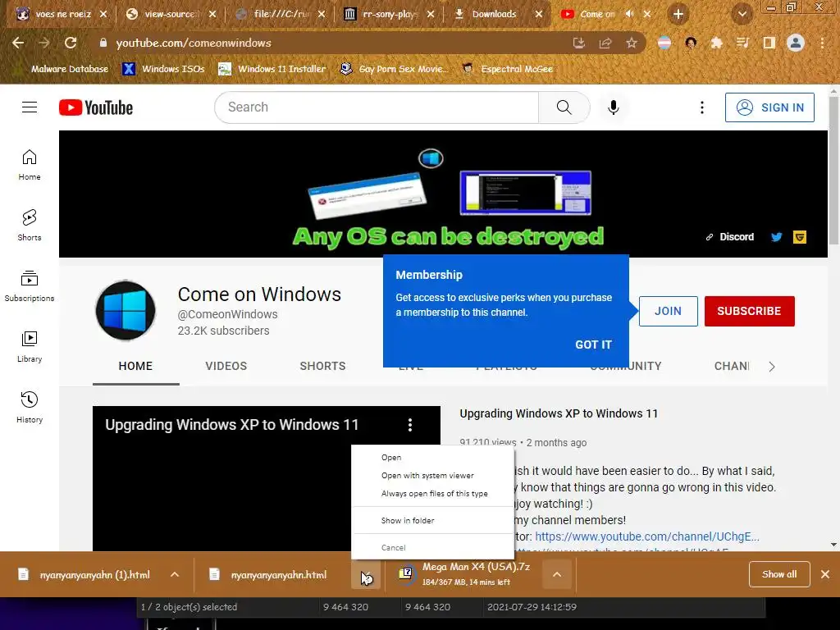Open video three-dot options on player
Image resolution: width=840 pixels, height=630 pixels.
click(x=410, y=425)
